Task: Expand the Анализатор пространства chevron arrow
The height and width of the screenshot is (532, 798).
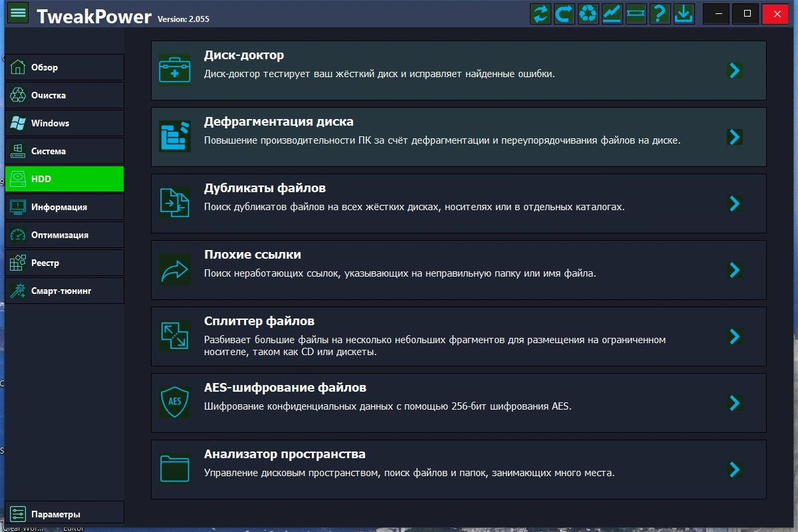Action: click(734, 469)
